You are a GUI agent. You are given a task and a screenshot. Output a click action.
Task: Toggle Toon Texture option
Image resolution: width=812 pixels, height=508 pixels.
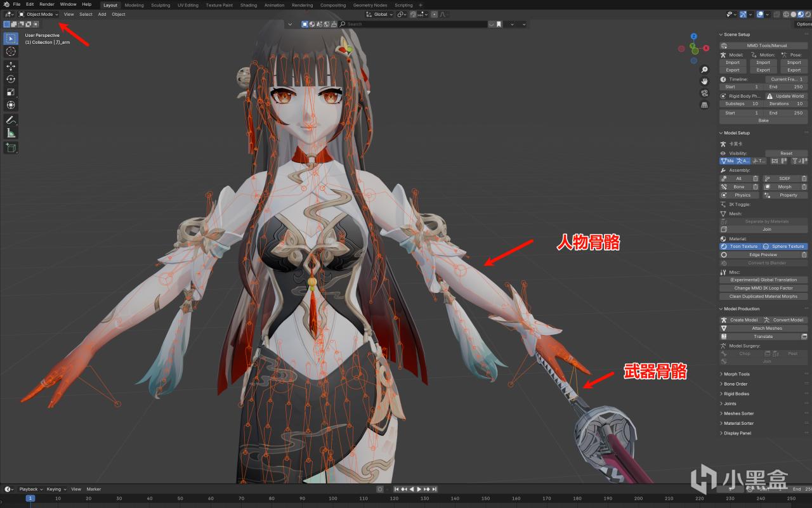click(740, 246)
